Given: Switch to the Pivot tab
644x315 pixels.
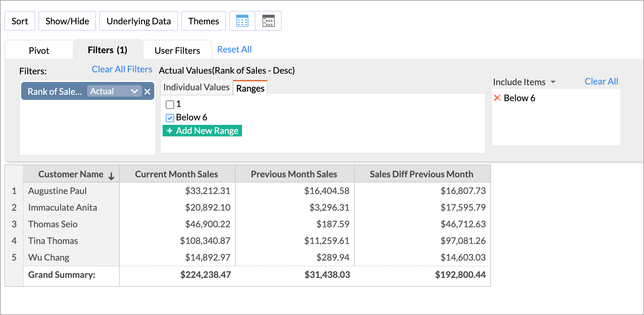Looking at the screenshot, I should coord(39,51).
